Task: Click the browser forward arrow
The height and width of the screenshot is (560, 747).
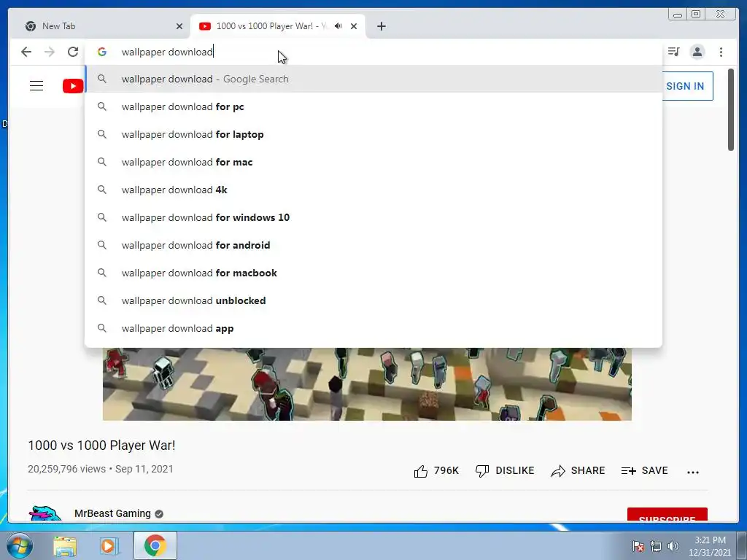Action: 50,52
